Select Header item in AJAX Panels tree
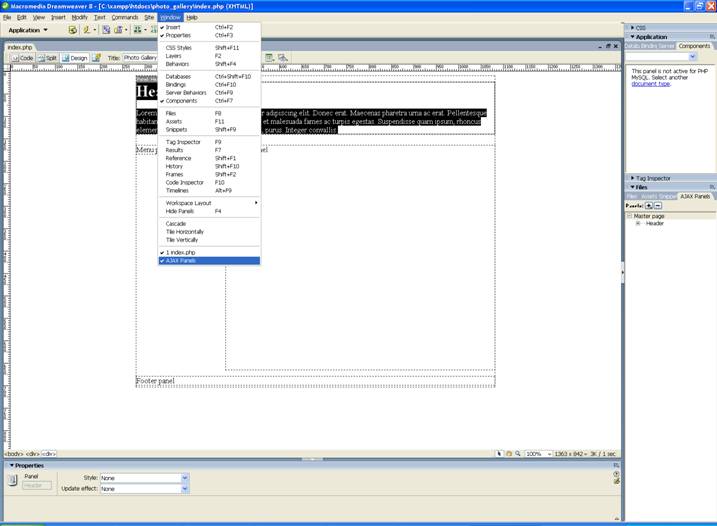Image resolution: width=717 pixels, height=526 pixels. pyautogui.click(x=654, y=224)
